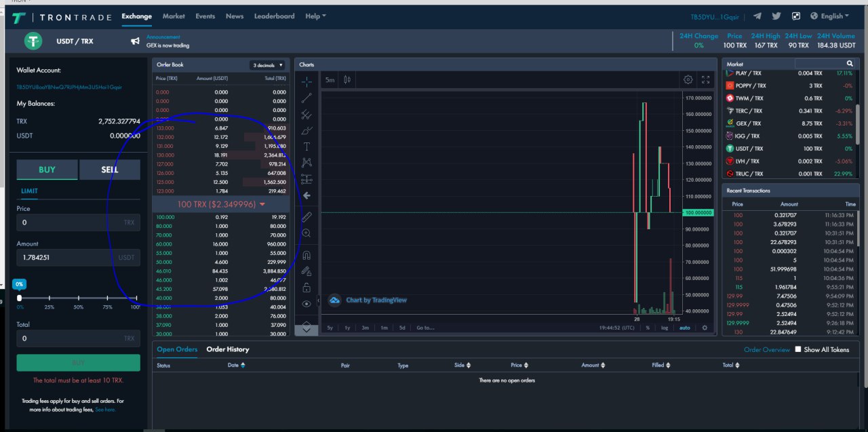The image size is (868, 432).
Task: Toggle percent scale on chart
Action: (x=648, y=328)
